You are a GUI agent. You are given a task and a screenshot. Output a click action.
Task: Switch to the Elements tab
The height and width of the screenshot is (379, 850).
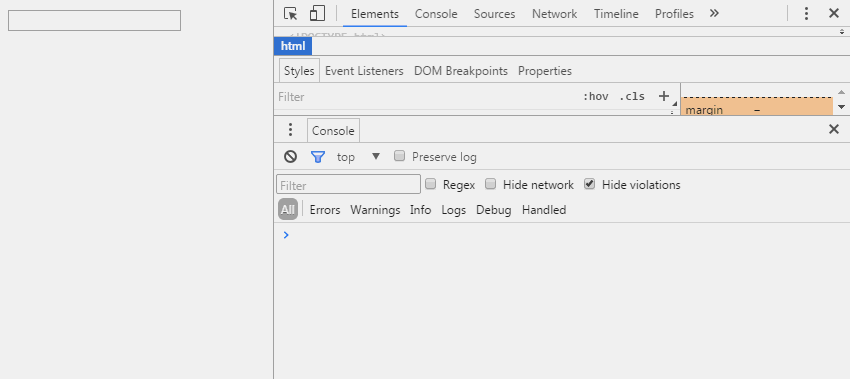pos(375,14)
